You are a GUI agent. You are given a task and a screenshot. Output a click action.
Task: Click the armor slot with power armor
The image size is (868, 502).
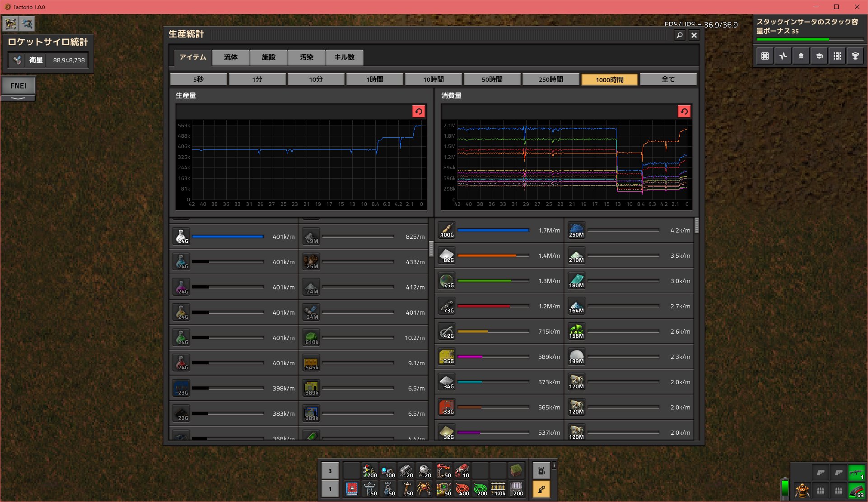tap(803, 490)
